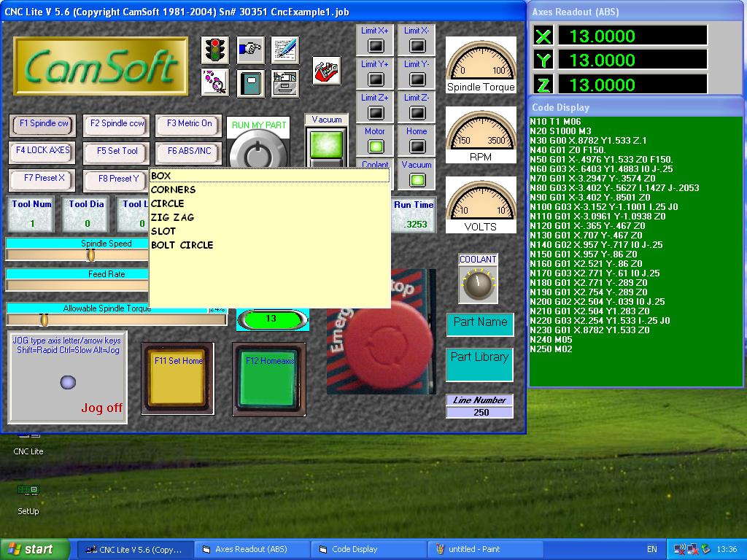Viewport: 747px width, 560px height.
Task: Click the Feed Rate slider track
Action: point(77,285)
